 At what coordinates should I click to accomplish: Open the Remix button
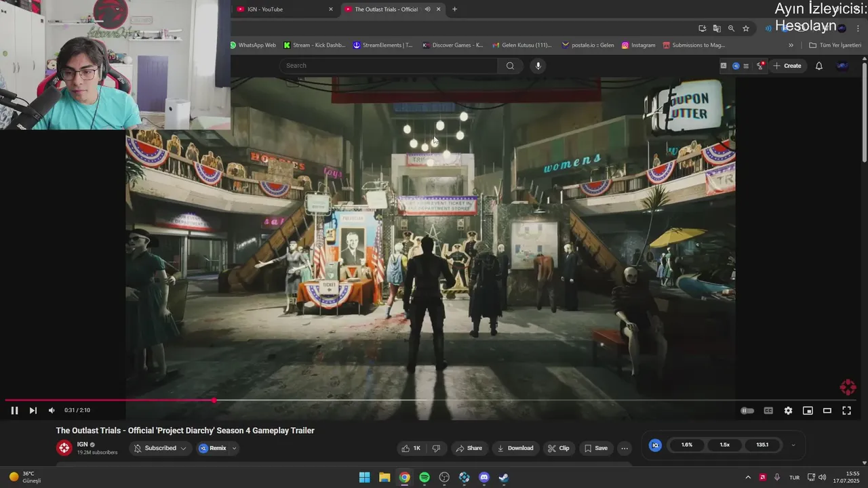coord(213,448)
